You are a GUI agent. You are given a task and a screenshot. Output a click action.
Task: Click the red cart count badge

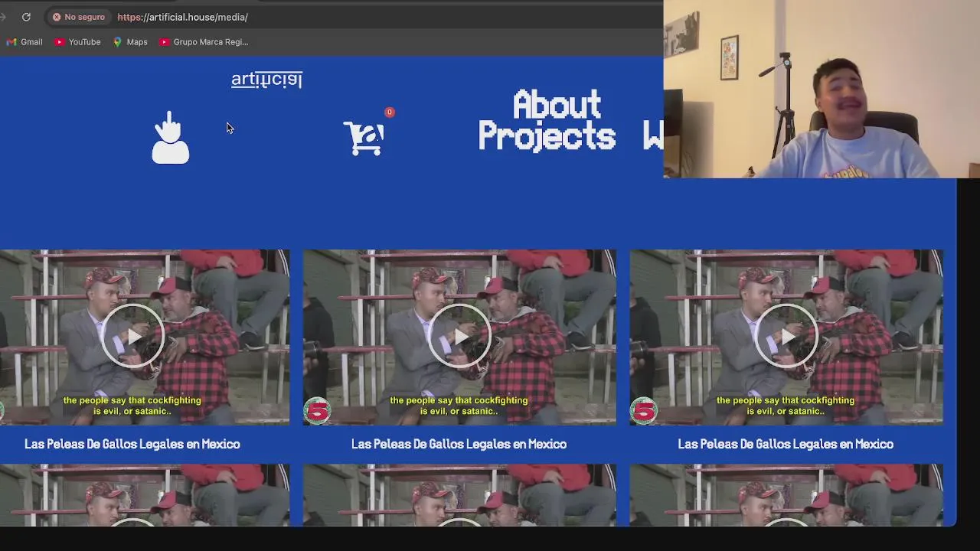pos(389,112)
